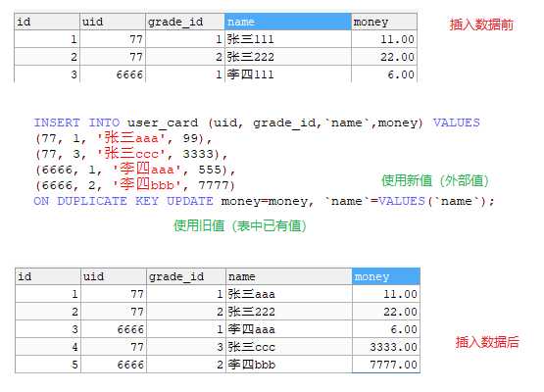Select the cell 张三111
The height and width of the screenshot is (392, 544).
click(x=287, y=39)
